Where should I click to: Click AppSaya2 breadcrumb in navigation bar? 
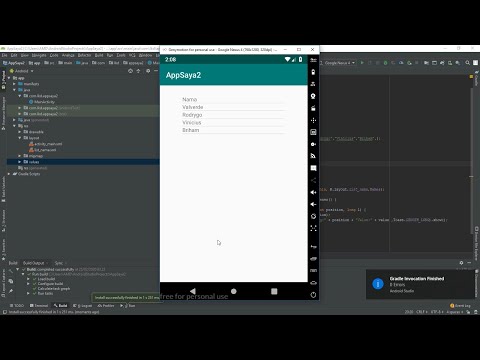(x=14, y=63)
